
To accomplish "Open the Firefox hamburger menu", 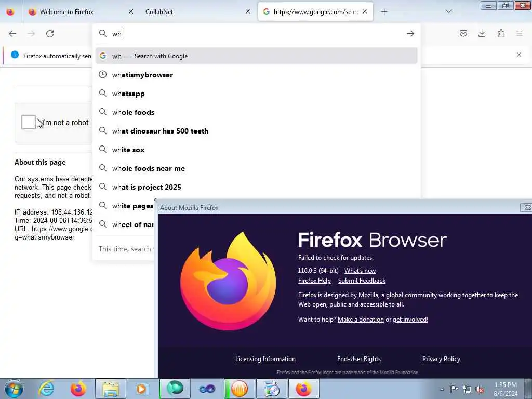I will point(520,33).
